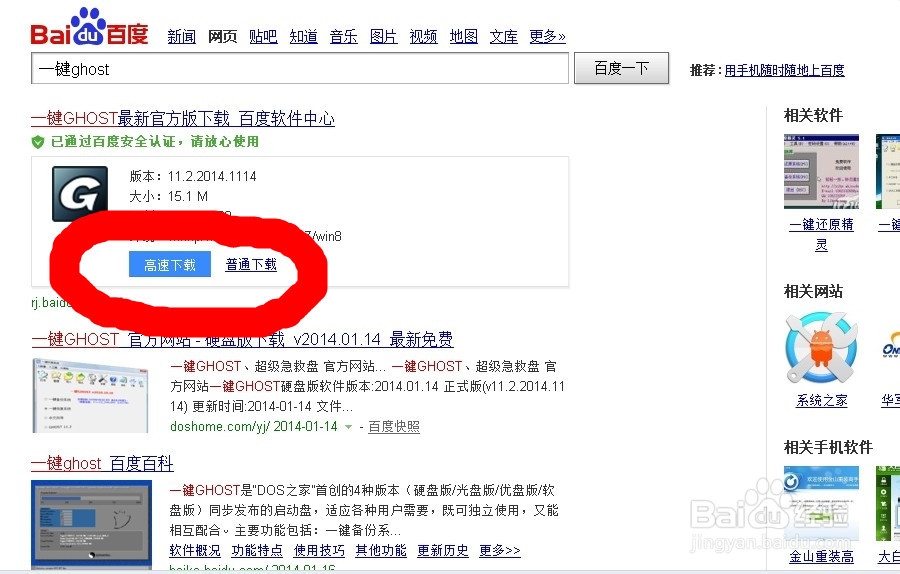This screenshot has width=900, height=574.
Task: Open the 功能特点 sublink
Action: (257, 550)
